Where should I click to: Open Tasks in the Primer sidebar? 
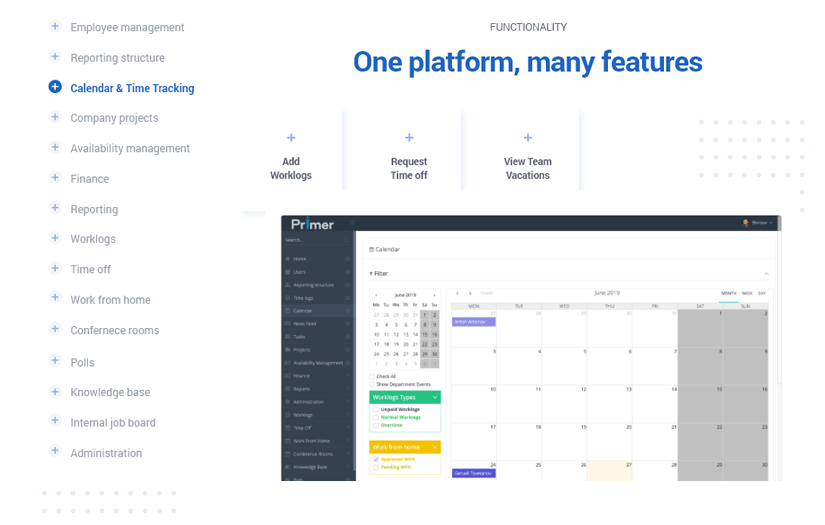pyautogui.click(x=299, y=337)
